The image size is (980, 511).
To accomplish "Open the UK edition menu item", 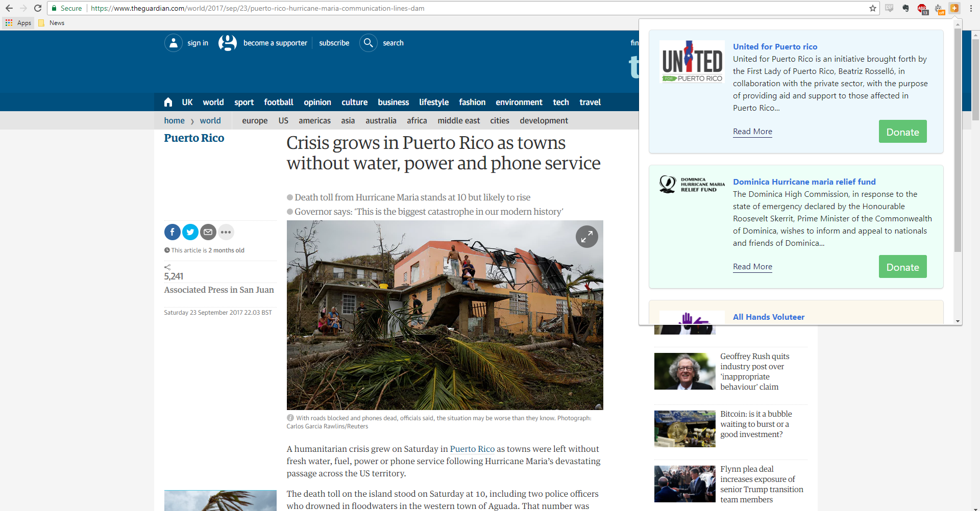I will click(x=187, y=102).
